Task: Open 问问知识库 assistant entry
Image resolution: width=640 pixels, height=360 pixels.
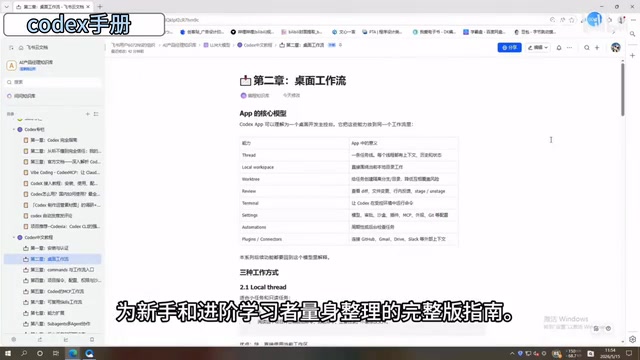Action: [x=21, y=96]
